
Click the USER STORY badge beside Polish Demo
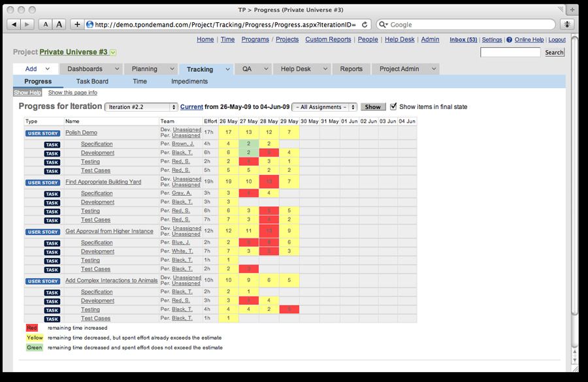pyautogui.click(x=42, y=133)
